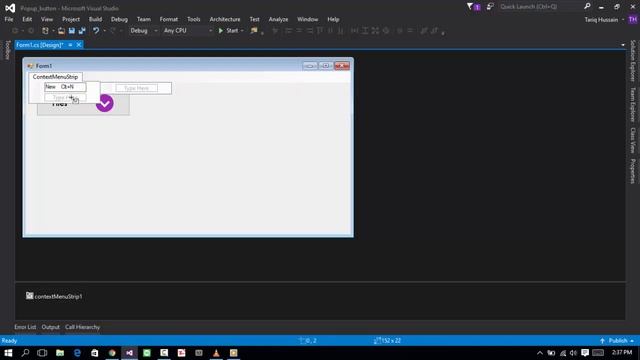Open Chrome from taskbar
This screenshot has width=640, height=360.
[x=112, y=353]
